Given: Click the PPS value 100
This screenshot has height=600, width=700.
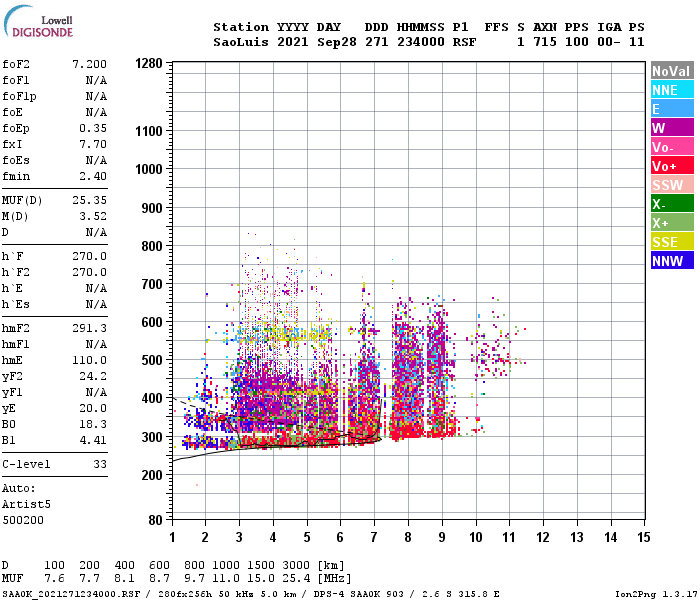Looking at the screenshot, I should 577,42.
